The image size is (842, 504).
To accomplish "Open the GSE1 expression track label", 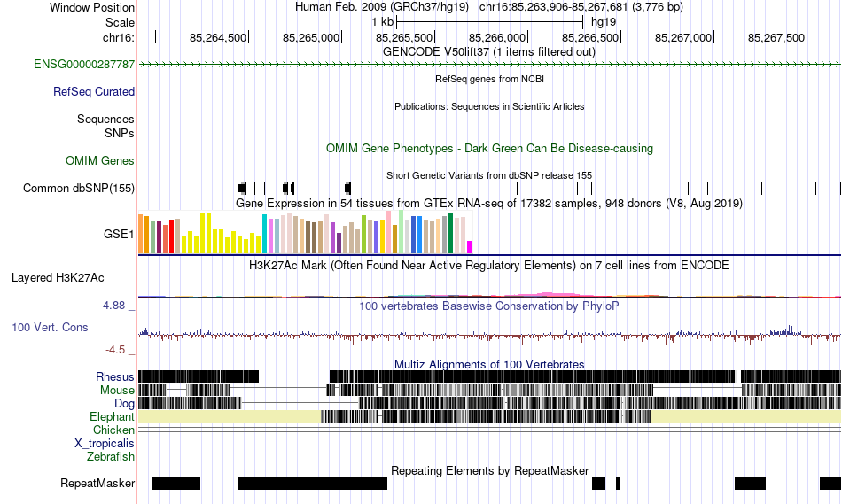I will (119, 234).
